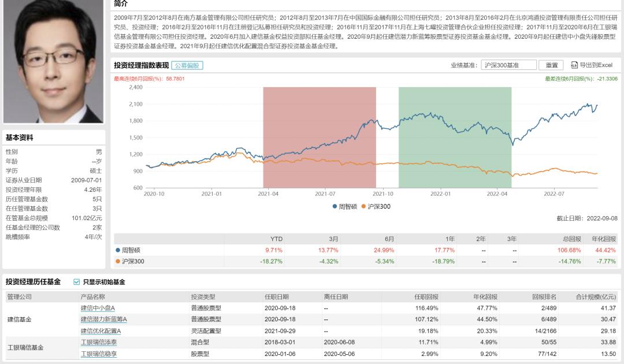Click the 回报排名 column header
This screenshot has width=624, height=364.
(x=544, y=296)
